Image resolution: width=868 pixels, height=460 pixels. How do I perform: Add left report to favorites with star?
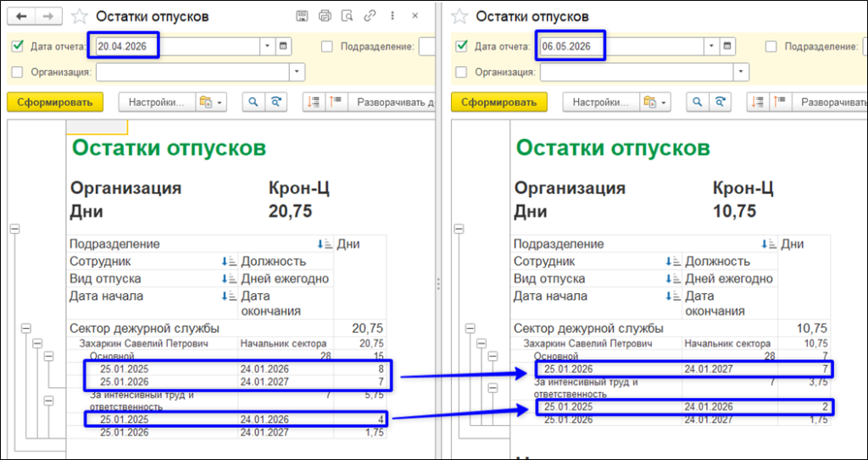80,17
